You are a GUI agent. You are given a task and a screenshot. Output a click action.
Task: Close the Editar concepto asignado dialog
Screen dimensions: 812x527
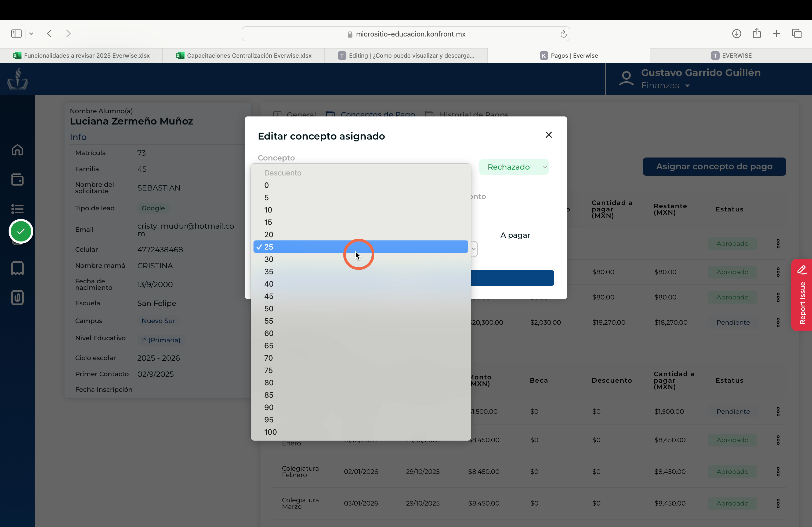pos(549,135)
